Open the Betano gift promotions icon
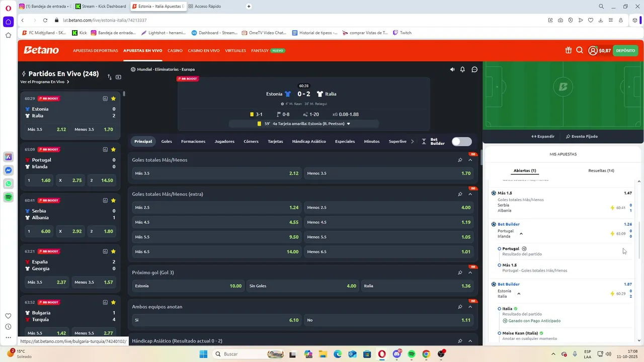 [x=568, y=50]
